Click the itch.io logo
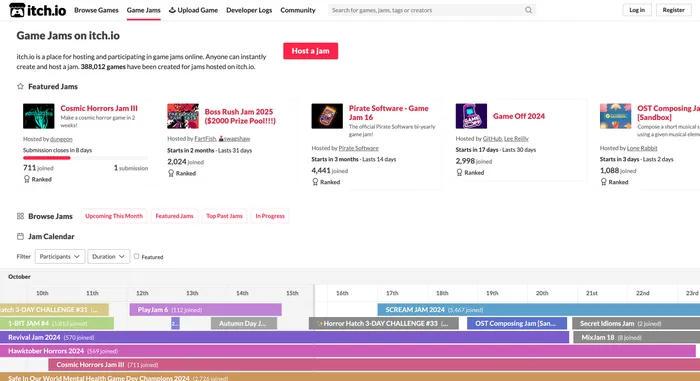The width and height of the screenshot is (700, 381). [x=38, y=10]
